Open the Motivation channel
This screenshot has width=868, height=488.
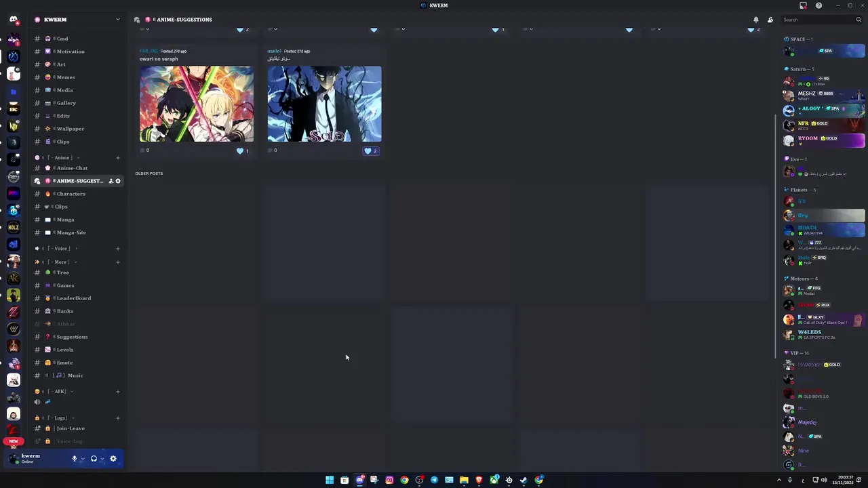pyautogui.click(x=78, y=52)
